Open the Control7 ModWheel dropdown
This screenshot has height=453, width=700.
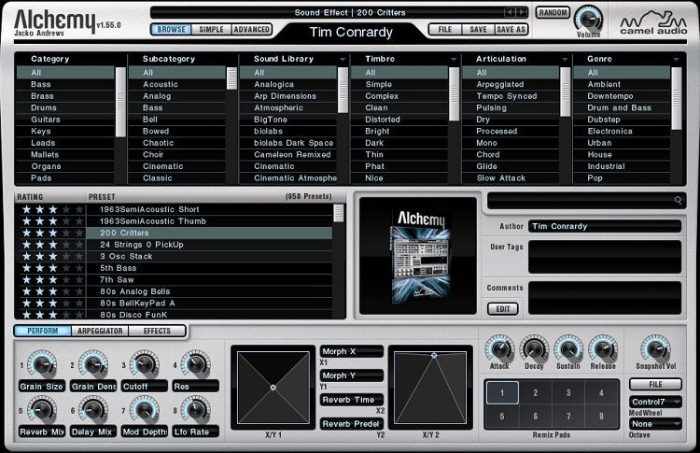point(656,402)
